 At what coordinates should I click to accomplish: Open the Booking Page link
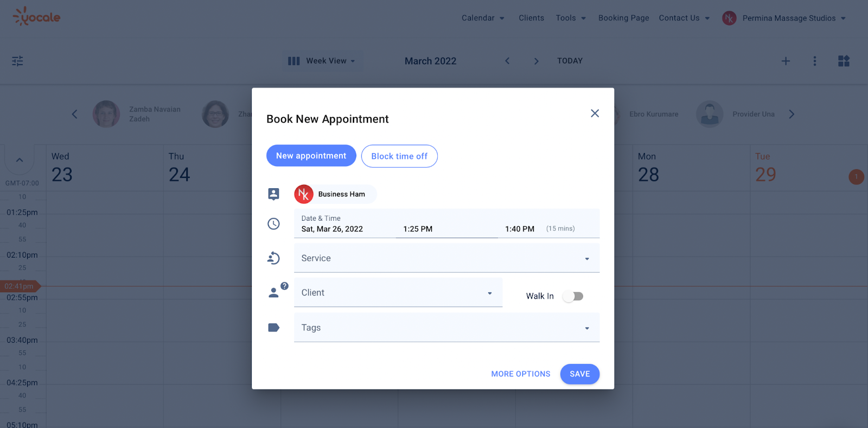coord(623,18)
